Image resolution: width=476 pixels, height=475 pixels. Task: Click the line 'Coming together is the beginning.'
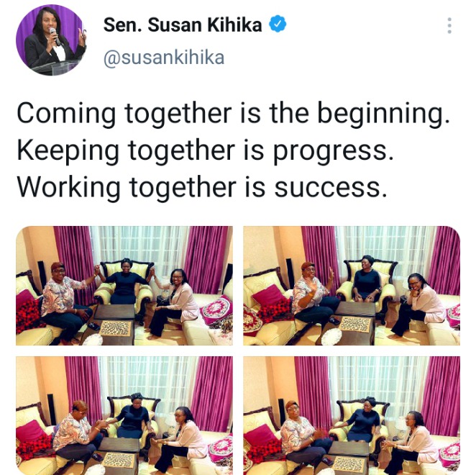[233, 114]
